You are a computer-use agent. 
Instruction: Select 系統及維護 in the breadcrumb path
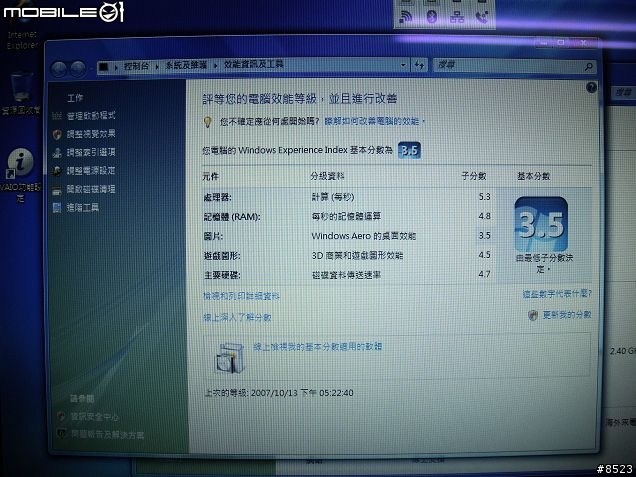(186, 65)
